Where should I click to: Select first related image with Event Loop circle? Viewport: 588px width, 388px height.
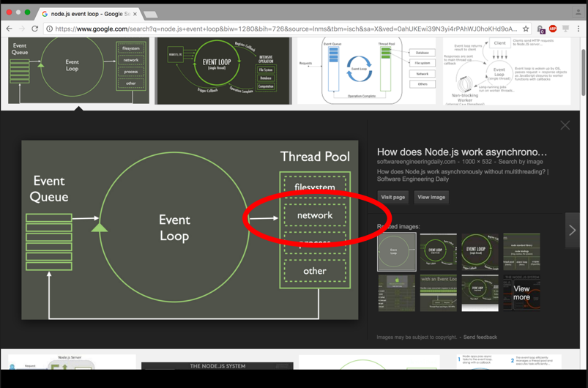point(397,252)
